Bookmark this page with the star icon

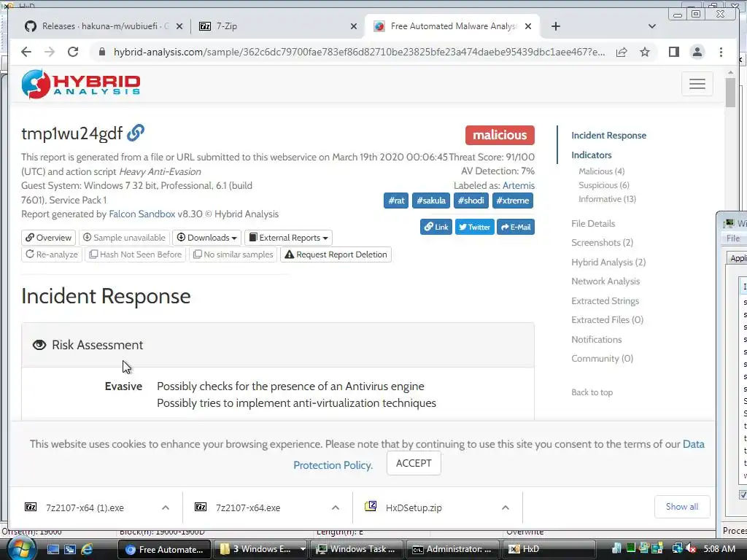tap(645, 52)
